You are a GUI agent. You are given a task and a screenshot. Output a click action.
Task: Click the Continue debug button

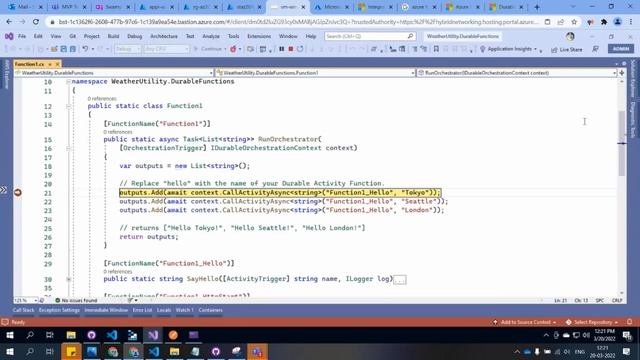tap(208, 49)
